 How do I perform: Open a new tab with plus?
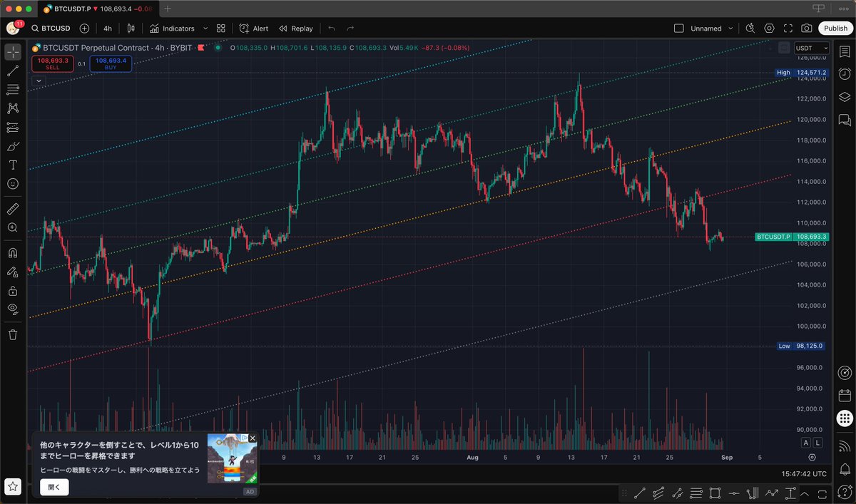coord(168,9)
